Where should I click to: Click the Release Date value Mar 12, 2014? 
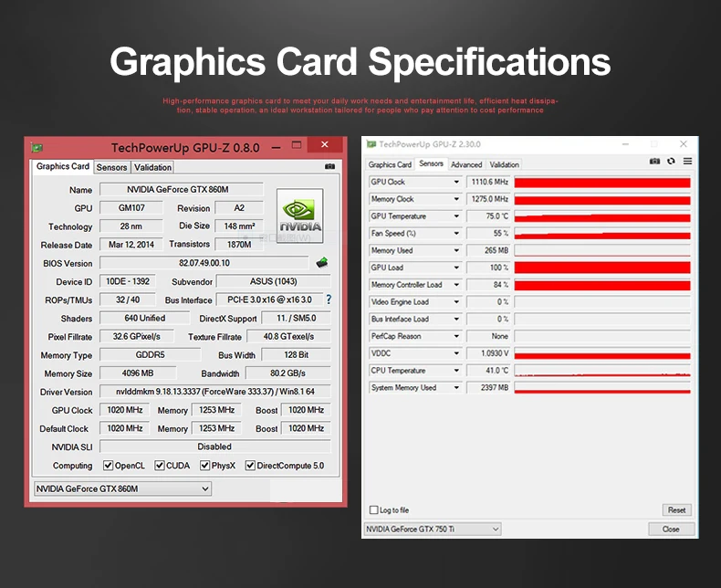coord(131,245)
